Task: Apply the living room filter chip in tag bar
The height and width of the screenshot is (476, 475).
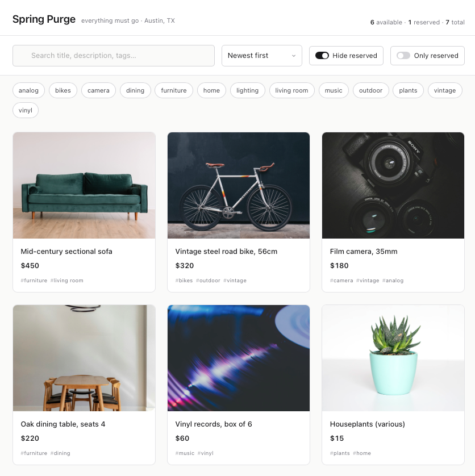Action: 291,90
